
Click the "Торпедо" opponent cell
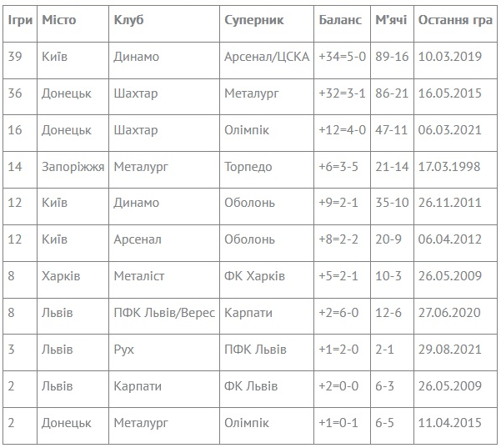[248, 167]
